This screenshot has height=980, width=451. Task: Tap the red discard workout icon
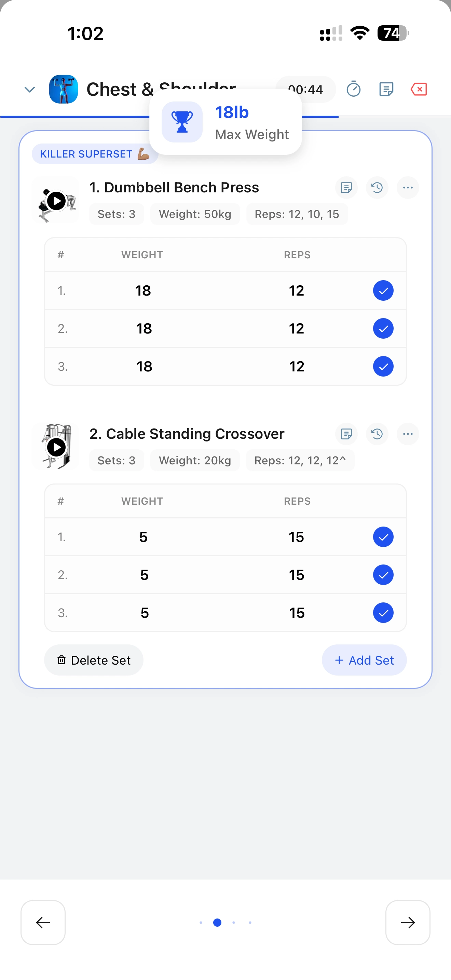pos(419,90)
